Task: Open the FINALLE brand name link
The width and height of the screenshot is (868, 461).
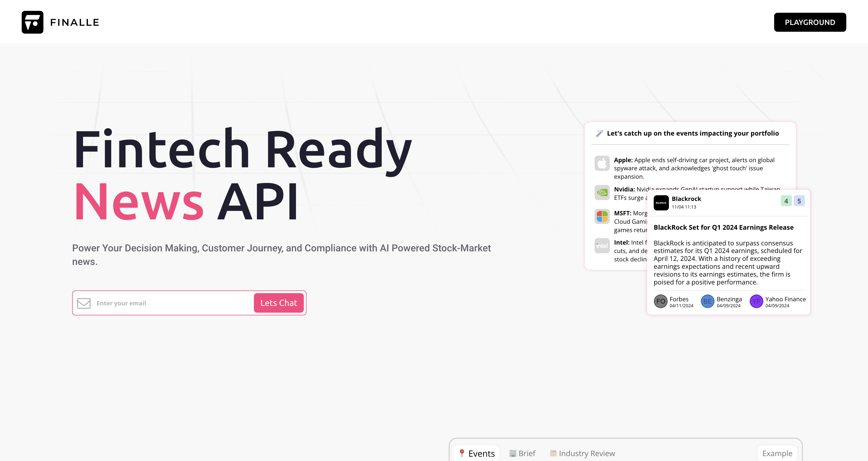Action: click(x=75, y=23)
